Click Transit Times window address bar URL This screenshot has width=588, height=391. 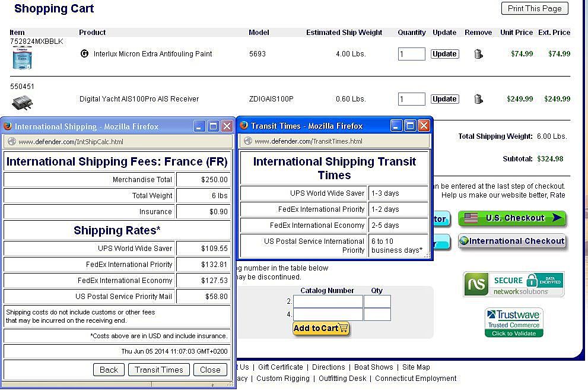coord(309,141)
